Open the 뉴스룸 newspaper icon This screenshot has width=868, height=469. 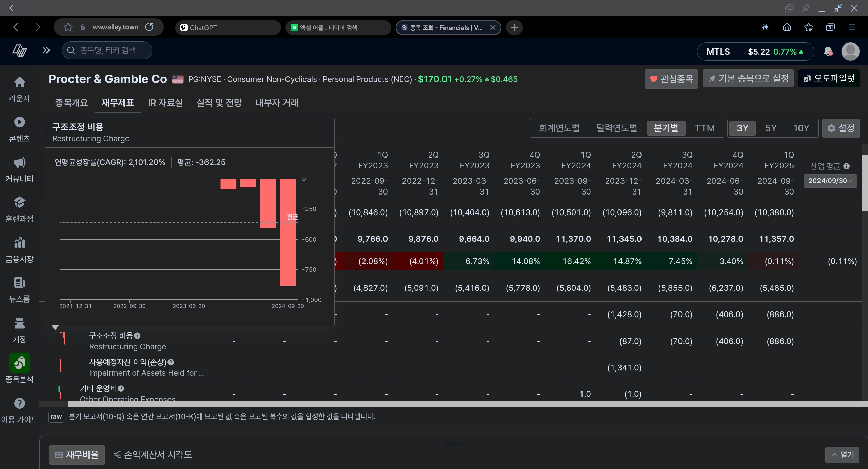point(19,283)
